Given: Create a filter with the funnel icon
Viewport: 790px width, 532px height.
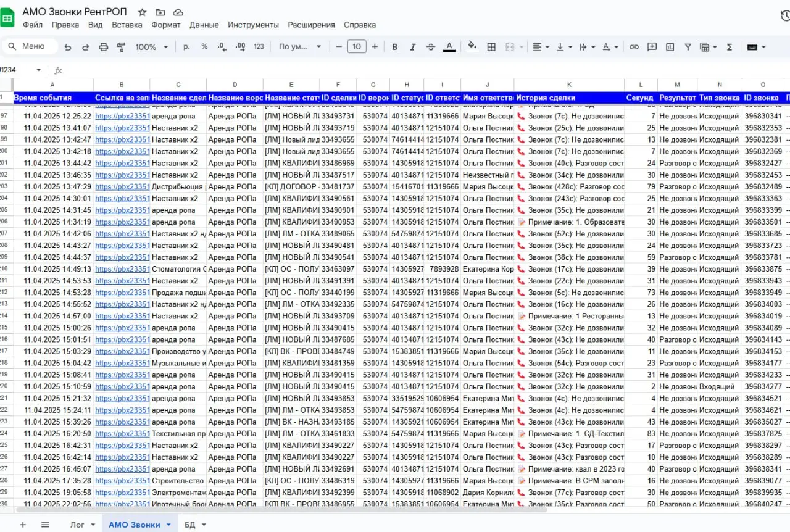Looking at the screenshot, I should 687,46.
